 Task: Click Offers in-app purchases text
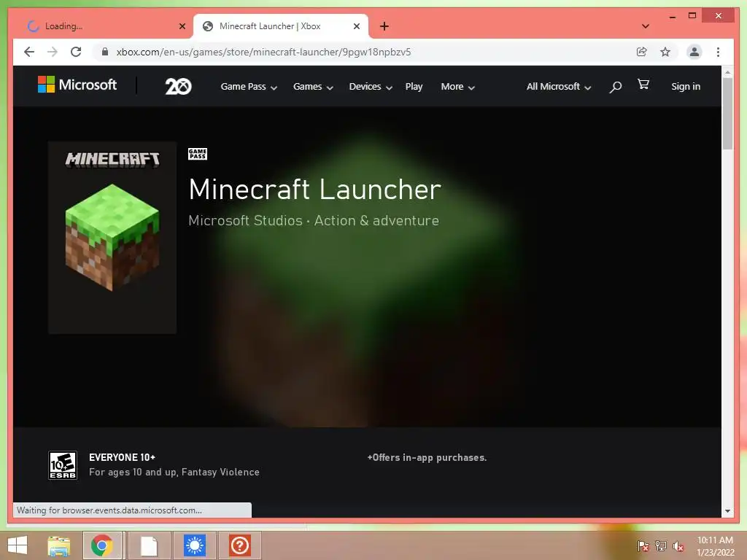point(427,458)
